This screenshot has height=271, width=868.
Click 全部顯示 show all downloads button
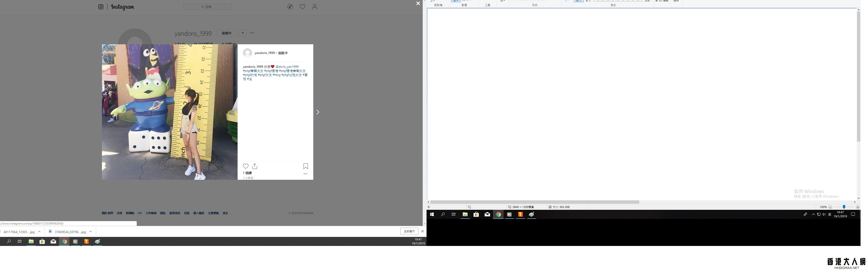[x=409, y=231]
